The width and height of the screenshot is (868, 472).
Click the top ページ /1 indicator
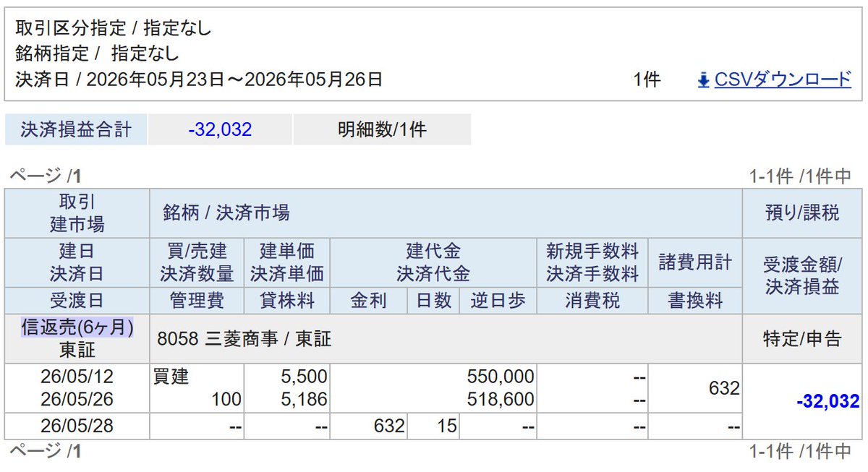(44, 176)
